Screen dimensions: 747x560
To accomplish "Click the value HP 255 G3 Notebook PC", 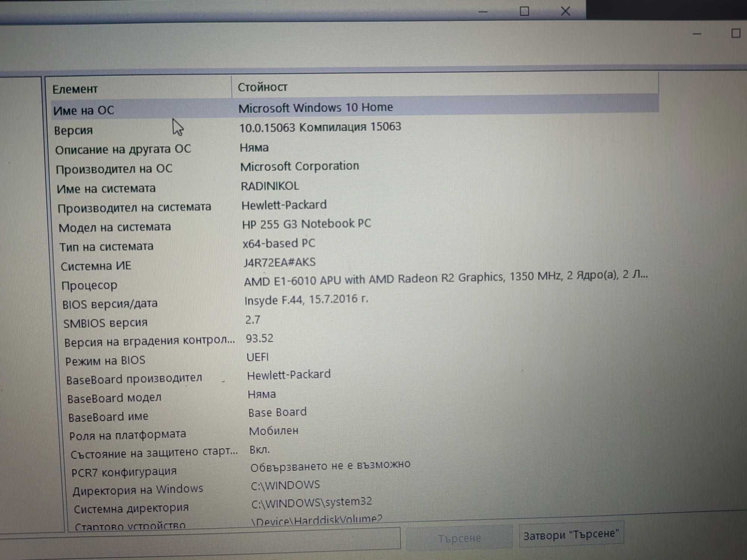I will coord(306,224).
